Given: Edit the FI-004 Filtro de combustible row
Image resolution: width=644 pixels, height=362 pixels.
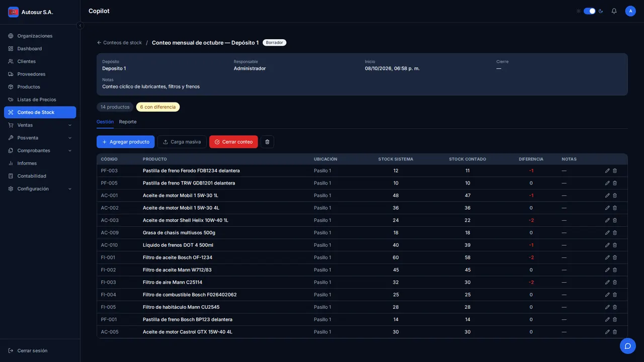Looking at the screenshot, I should click(607, 295).
